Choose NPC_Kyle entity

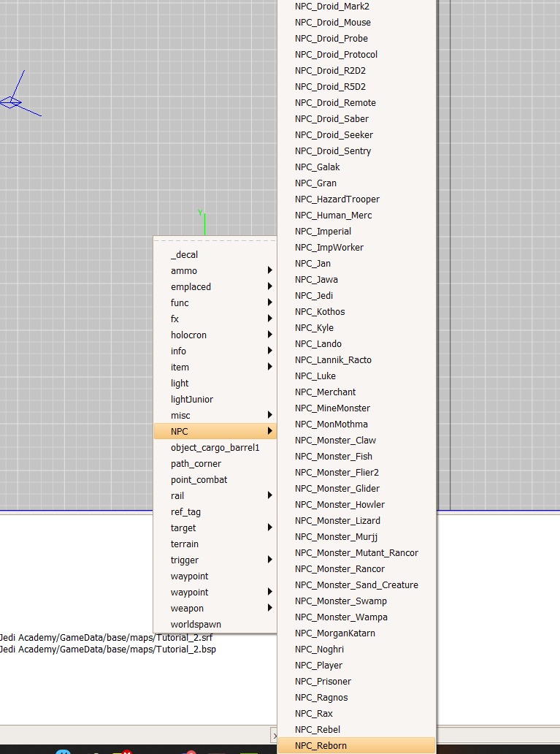pos(357,328)
